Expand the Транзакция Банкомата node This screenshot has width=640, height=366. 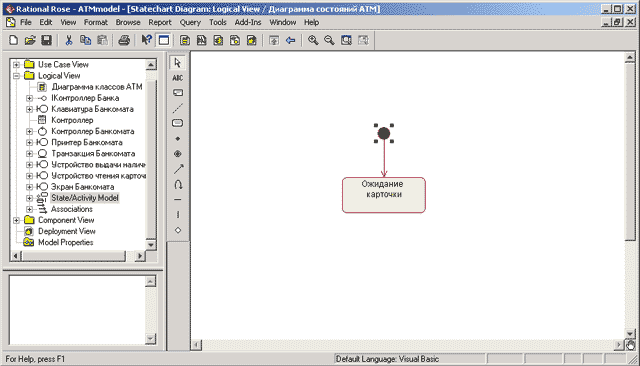click(29, 153)
